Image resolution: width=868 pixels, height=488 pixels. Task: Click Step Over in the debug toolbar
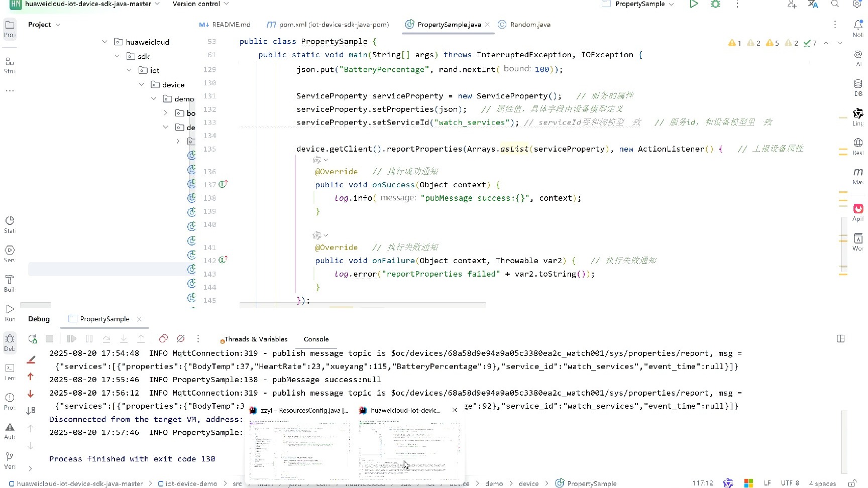[106, 339]
